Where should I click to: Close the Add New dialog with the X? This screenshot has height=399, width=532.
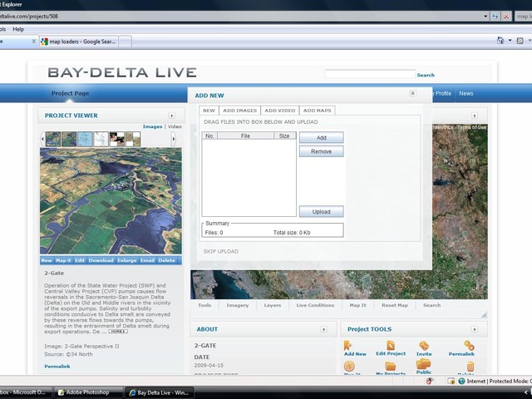[x=412, y=93]
